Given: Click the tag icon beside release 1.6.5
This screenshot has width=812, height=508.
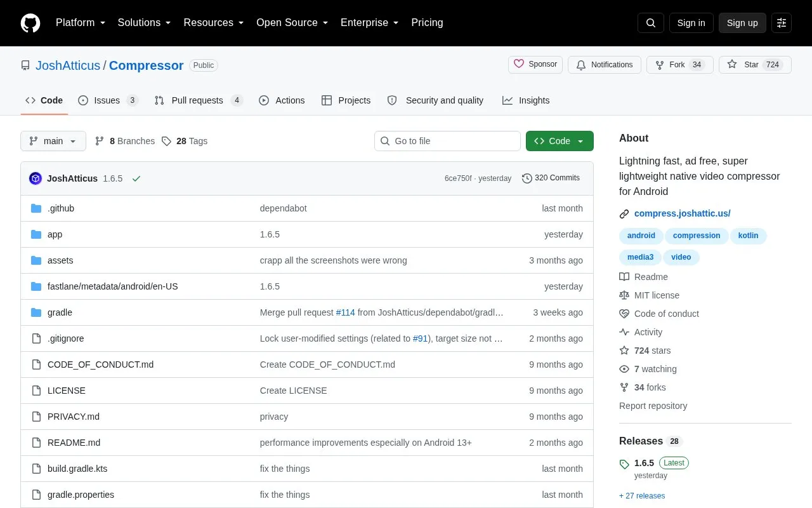Looking at the screenshot, I should click(x=624, y=464).
